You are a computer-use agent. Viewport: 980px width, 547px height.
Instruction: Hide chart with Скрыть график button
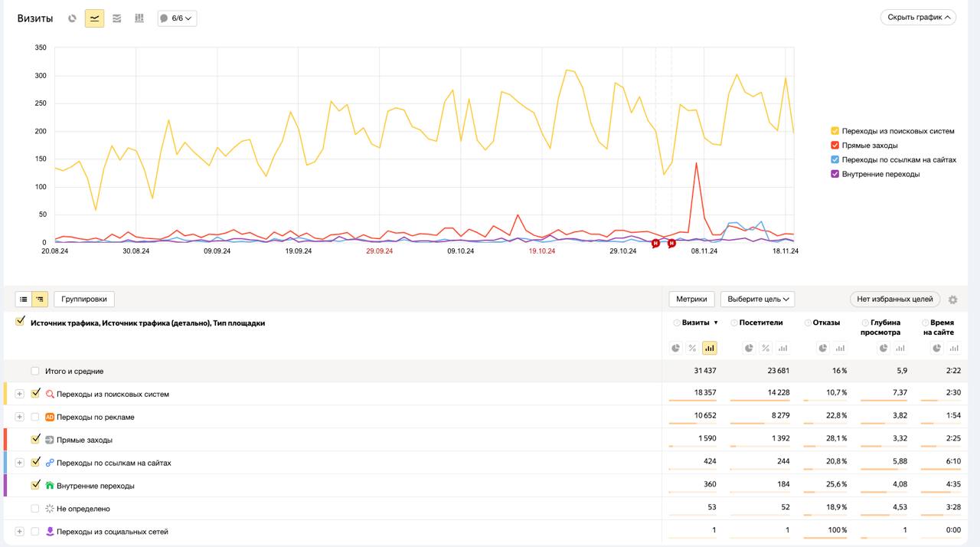click(918, 17)
